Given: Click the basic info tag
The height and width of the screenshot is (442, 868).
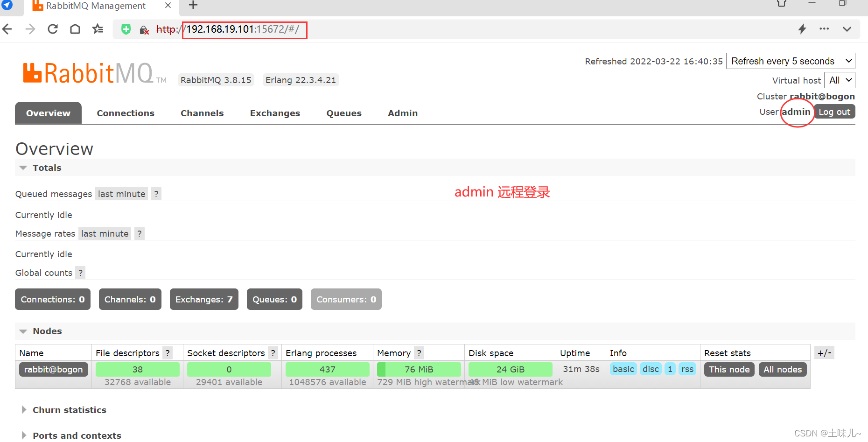Looking at the screenshot, I should (x=623, y=369).
